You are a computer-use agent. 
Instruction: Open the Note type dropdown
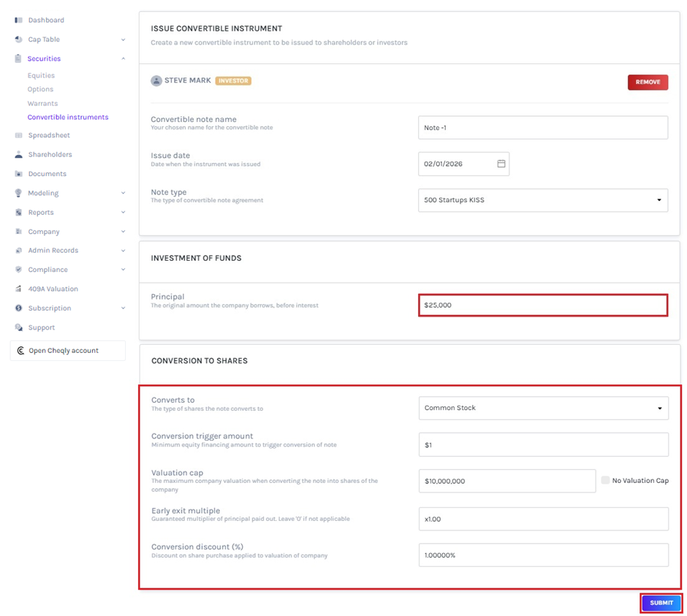(x=542, y=200)
